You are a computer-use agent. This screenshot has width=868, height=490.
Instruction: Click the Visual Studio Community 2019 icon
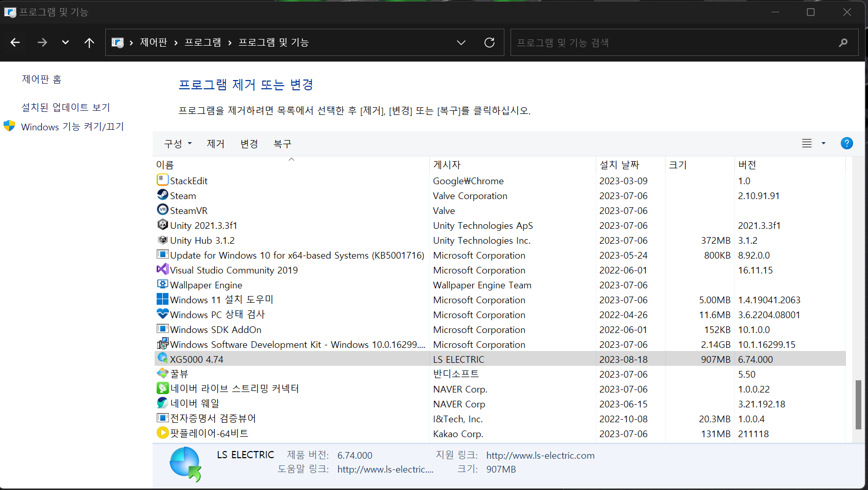click(162, 269)
